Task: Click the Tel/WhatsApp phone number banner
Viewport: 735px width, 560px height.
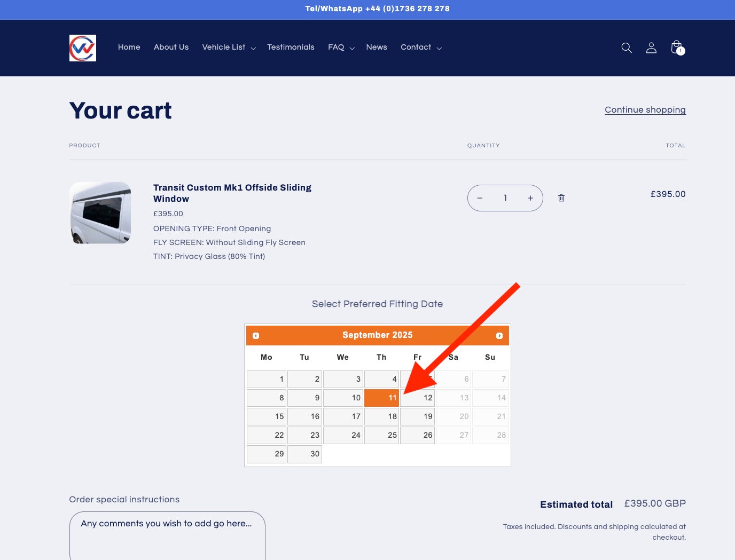Action: click(377, 9)
